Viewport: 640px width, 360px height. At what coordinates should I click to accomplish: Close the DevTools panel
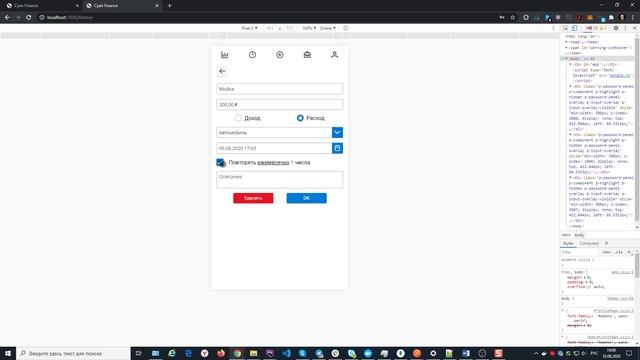634,28
